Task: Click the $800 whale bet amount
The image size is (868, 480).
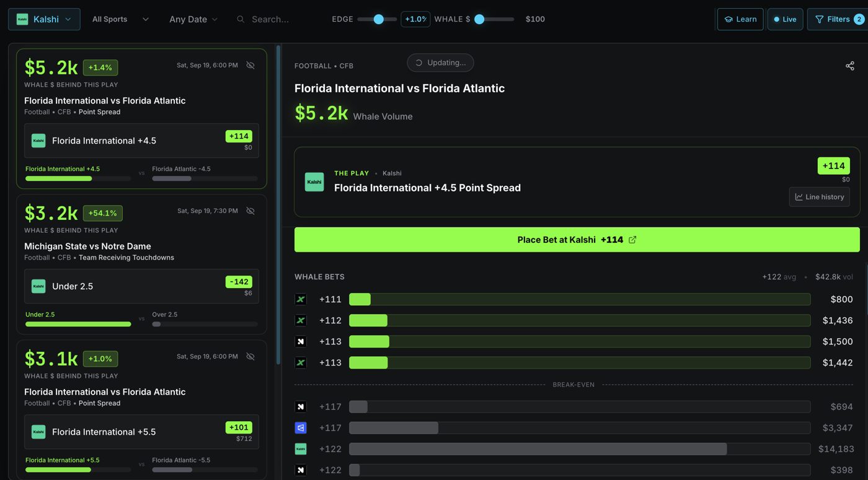Action: (841, 299)
